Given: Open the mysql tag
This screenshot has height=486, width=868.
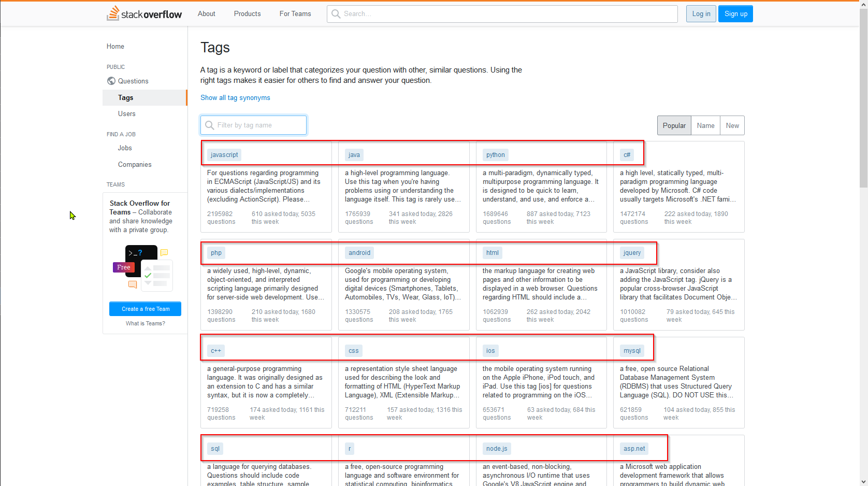Looking at the screenshot, I should [632, 351].
